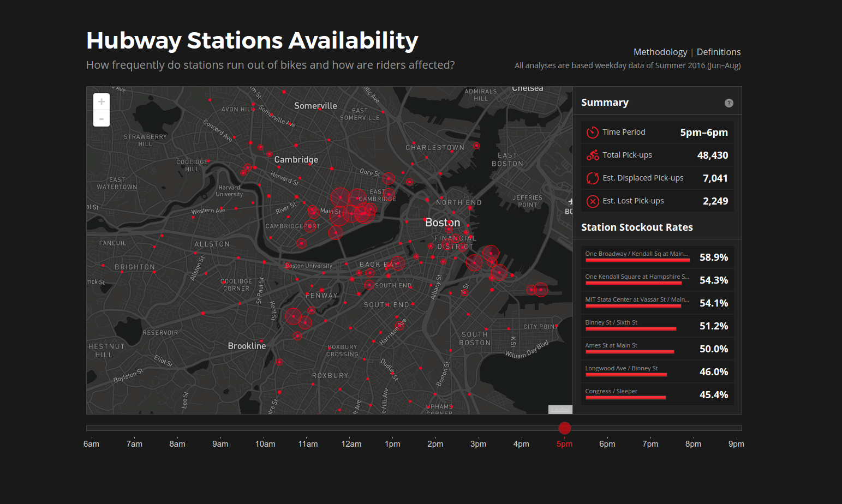Click the red time slider handle
The image size is (842, 504).
click(565, 428)
